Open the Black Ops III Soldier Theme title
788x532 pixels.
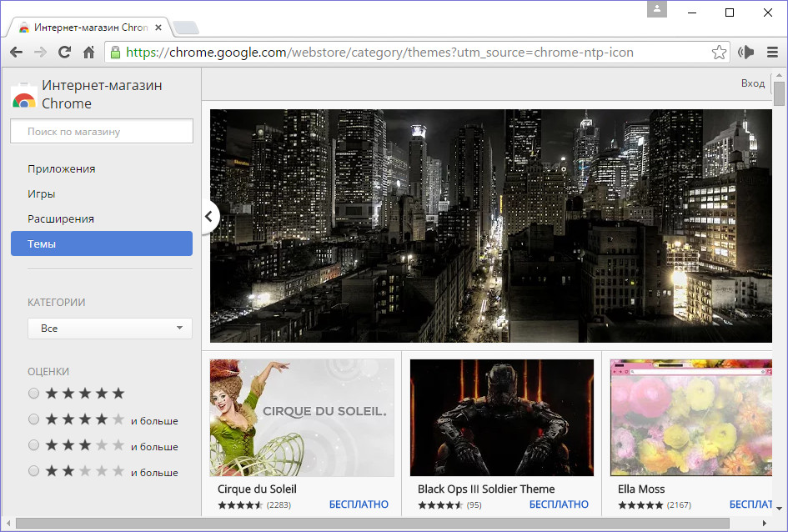pos(486,489)
